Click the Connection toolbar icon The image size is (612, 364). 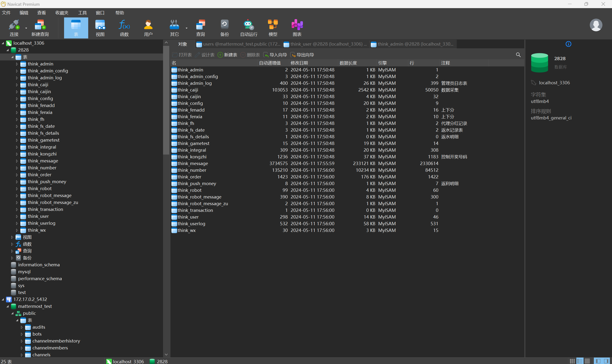click(14, 28)
